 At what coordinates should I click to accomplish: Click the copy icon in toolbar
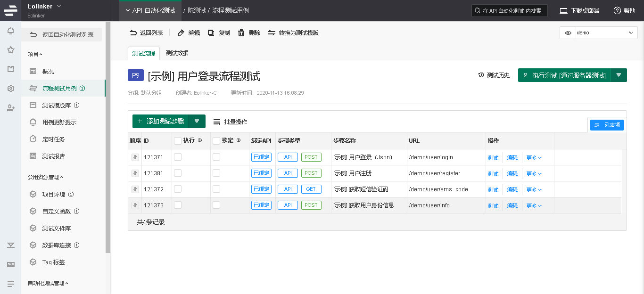pos(211,33)
